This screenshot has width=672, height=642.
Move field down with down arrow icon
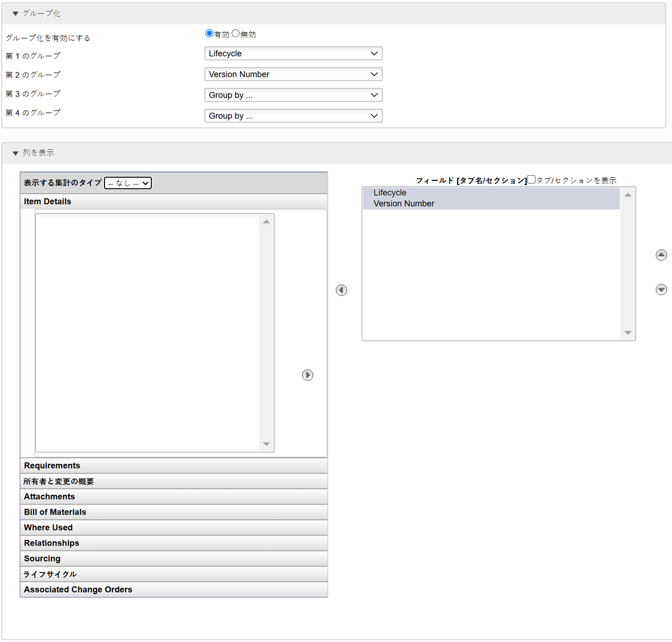tap(661, 289)
